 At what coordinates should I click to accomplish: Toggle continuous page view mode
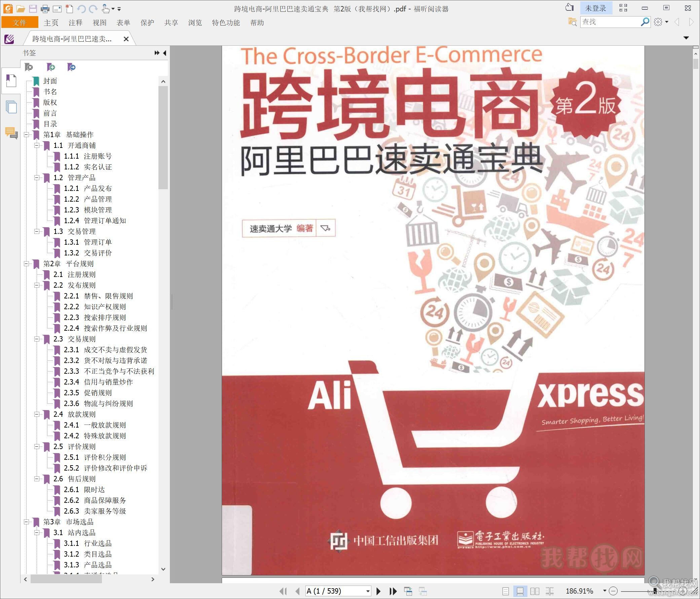(x=520, y=591)
